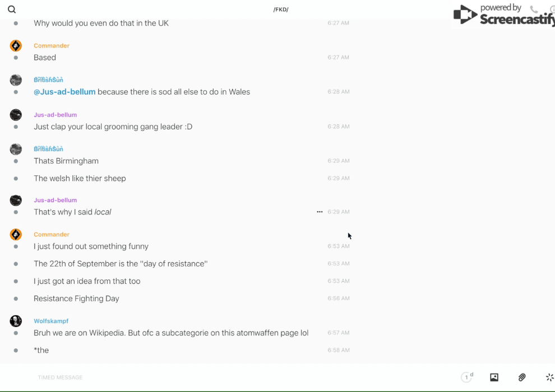Attach a file with the paperclip icon
555x392 pixels.
click(522, 377)
